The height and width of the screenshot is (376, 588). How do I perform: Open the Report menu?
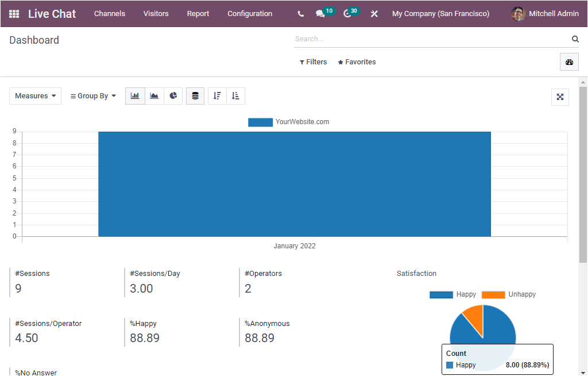click(x=198, y=13)
